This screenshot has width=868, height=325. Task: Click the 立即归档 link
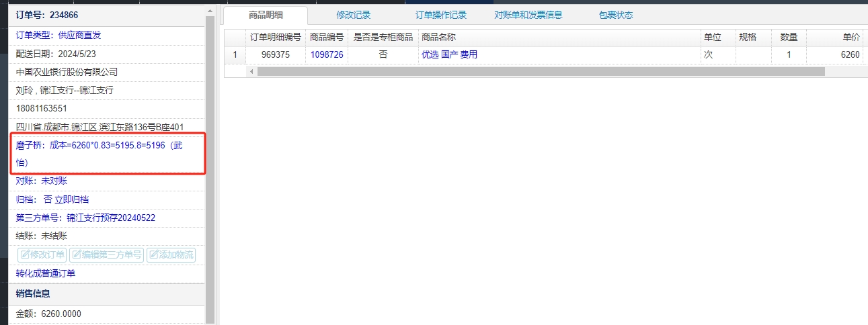point(72,199)
